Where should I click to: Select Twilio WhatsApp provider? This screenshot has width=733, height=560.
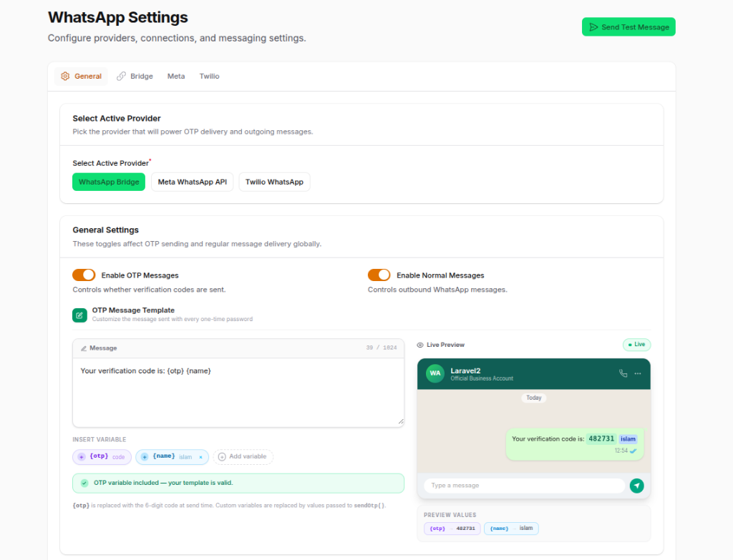pyautogui.click(x=274, y=182)
